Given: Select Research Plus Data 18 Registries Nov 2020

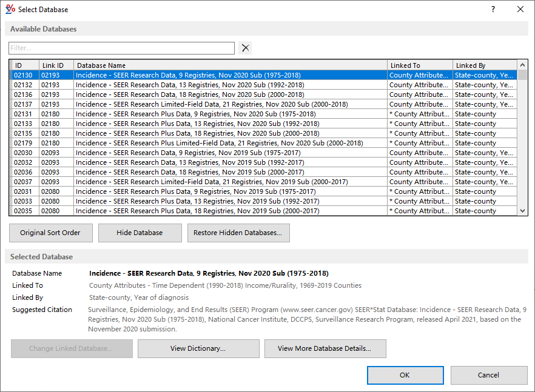Looking at the screenshot, I should 197,133.
